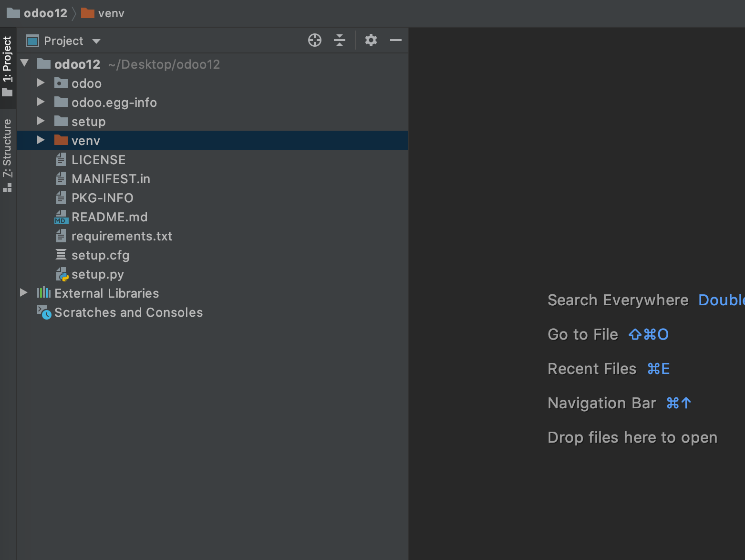The width and height of the screenshot is (745, 560).
Task: Click the Scratches and Consoles icon
Action: click(44, 312)
